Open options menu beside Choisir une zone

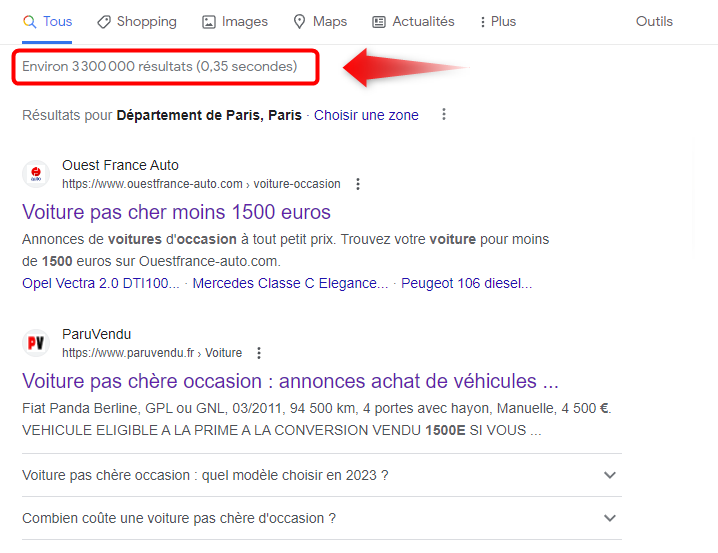(444, 114)
